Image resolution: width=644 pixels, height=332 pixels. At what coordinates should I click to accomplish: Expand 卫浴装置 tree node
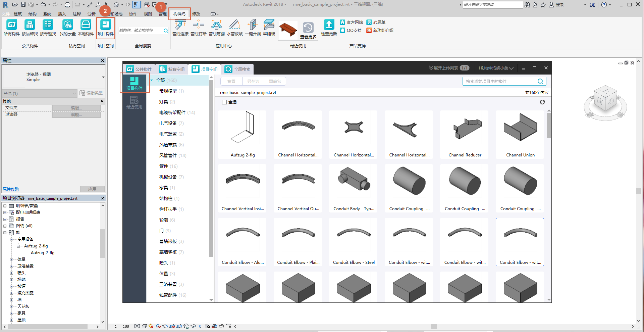(11, 266)
